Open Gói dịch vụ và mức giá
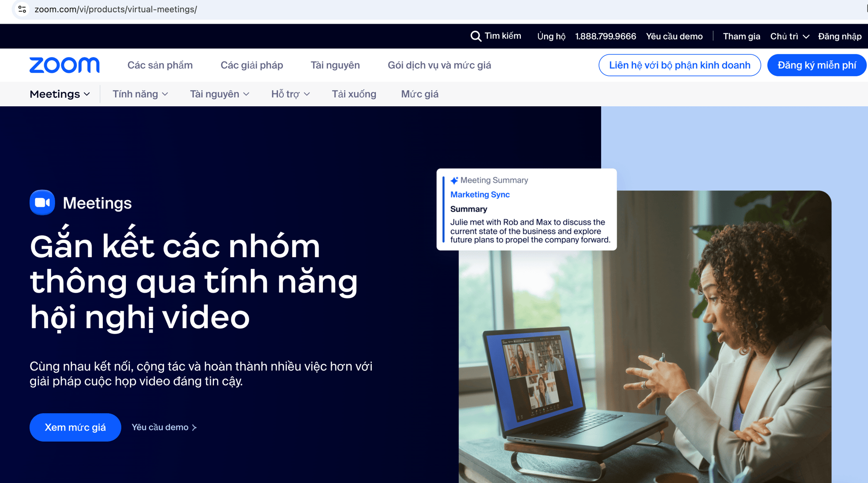868x483 pixels. pyautogui.click(x=439, y=65)
